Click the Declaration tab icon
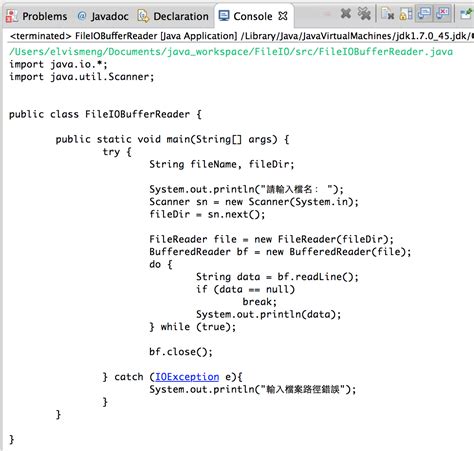474x451 pixels. click(x=143, y=16)
